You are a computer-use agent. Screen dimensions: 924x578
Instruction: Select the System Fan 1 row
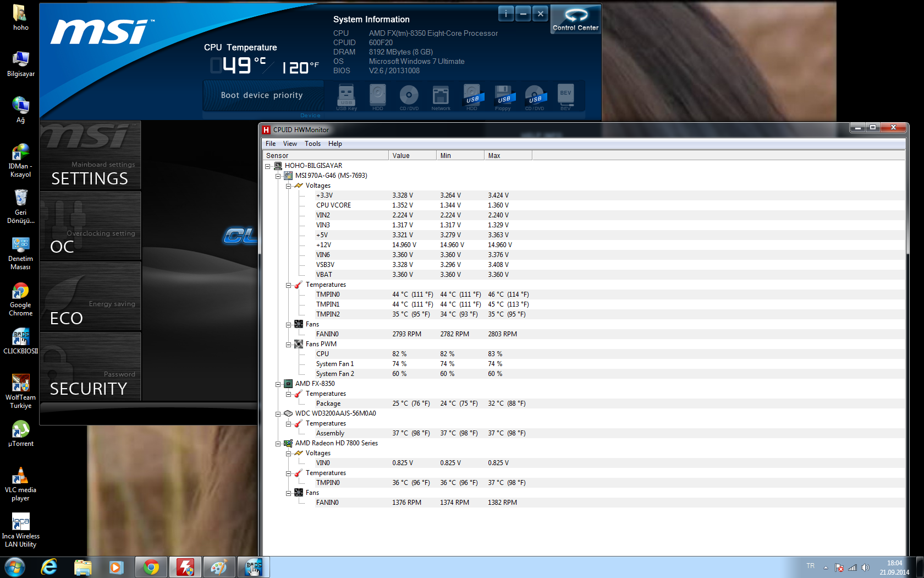584,364
